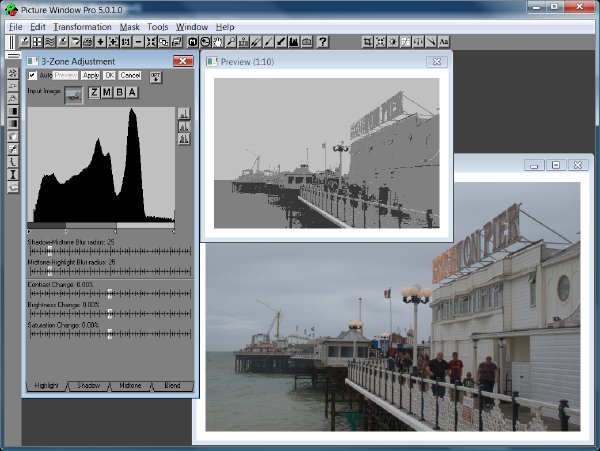Click the Aa text tool icon
The height and width of the screenshot is (451, 600).
(443, 42)
